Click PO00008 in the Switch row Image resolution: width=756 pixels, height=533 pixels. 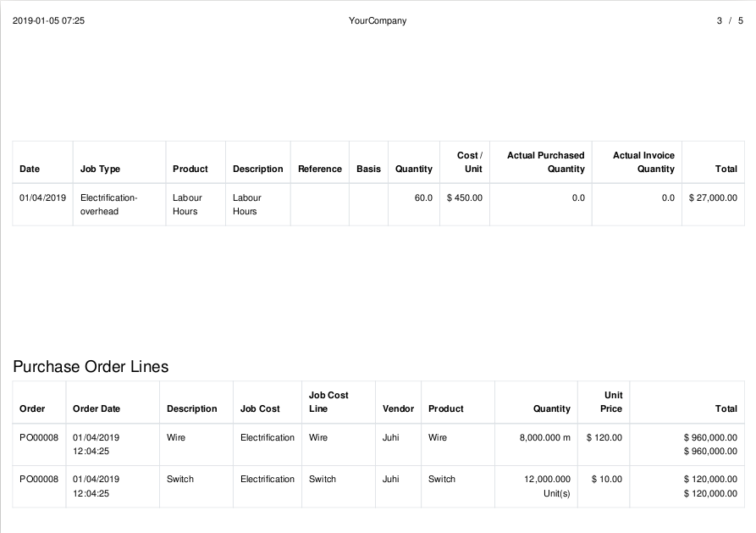(x=39, y=479)
